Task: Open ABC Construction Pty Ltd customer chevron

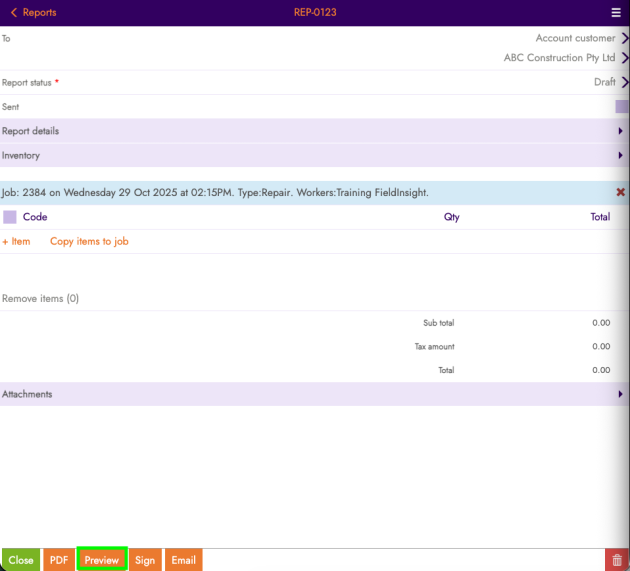Action: pos(624,58)
